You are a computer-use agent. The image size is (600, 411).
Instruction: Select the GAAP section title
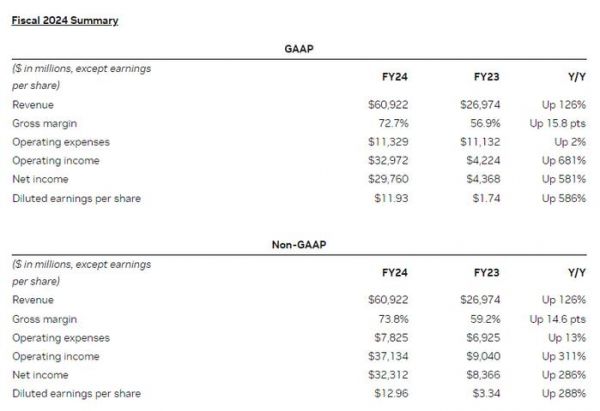click(298, 48)
